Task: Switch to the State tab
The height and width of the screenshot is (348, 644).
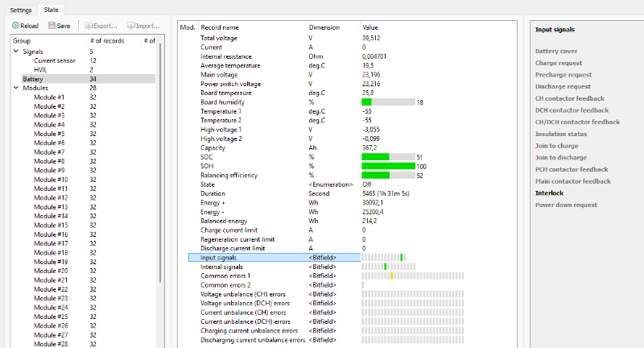Action: pyautogui.click(x=51, y=10)
